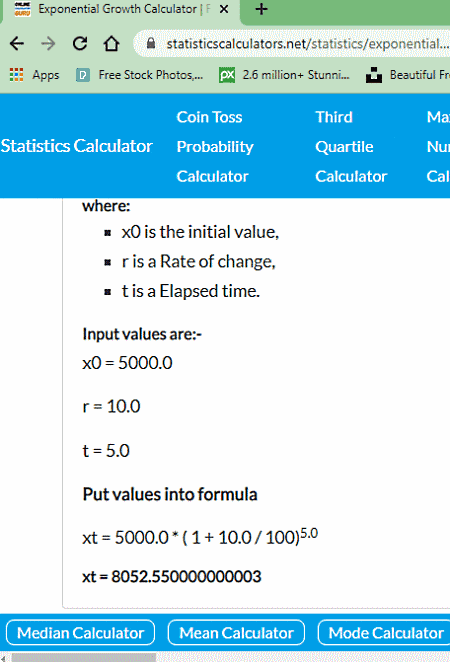Viewport: 450px width, 662px height.
Task: Open the Coin Toss Probability Calculator menu item
Action: [215, 147]
